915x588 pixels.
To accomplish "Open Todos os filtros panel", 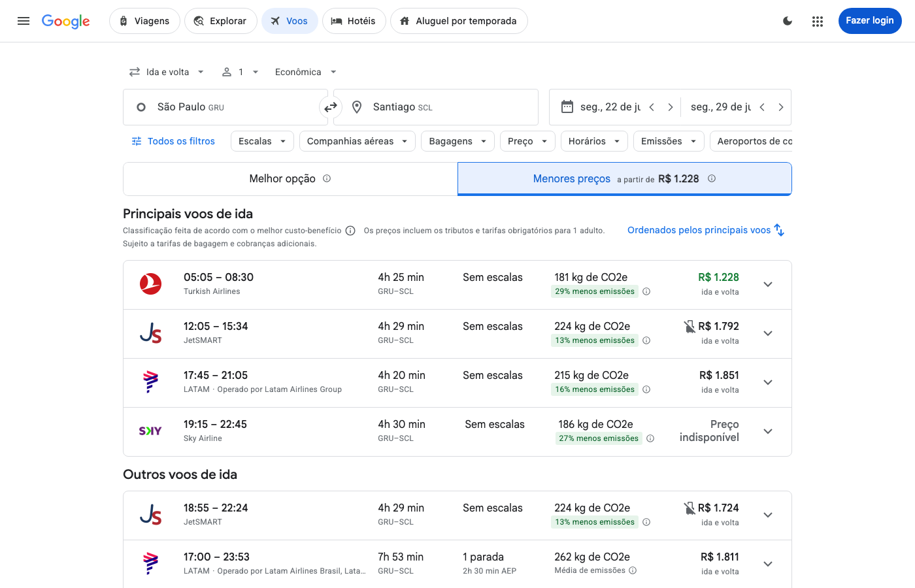I will click(x=173, y=141).
